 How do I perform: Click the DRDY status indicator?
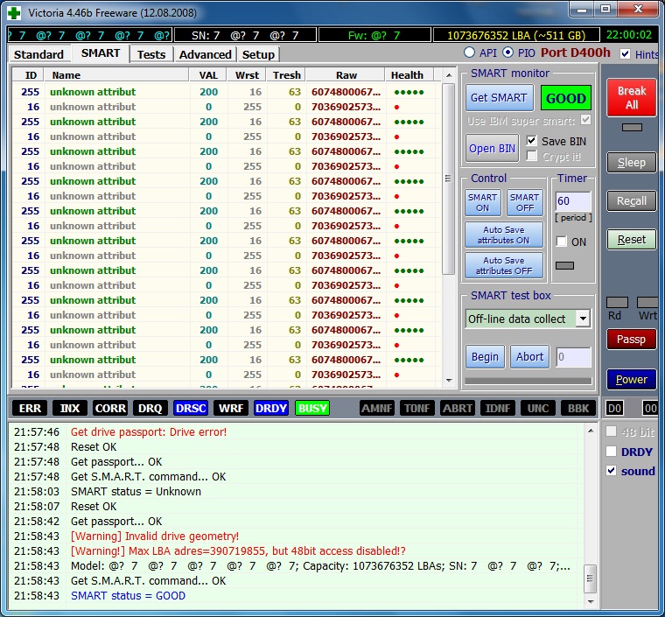[271, 408]
